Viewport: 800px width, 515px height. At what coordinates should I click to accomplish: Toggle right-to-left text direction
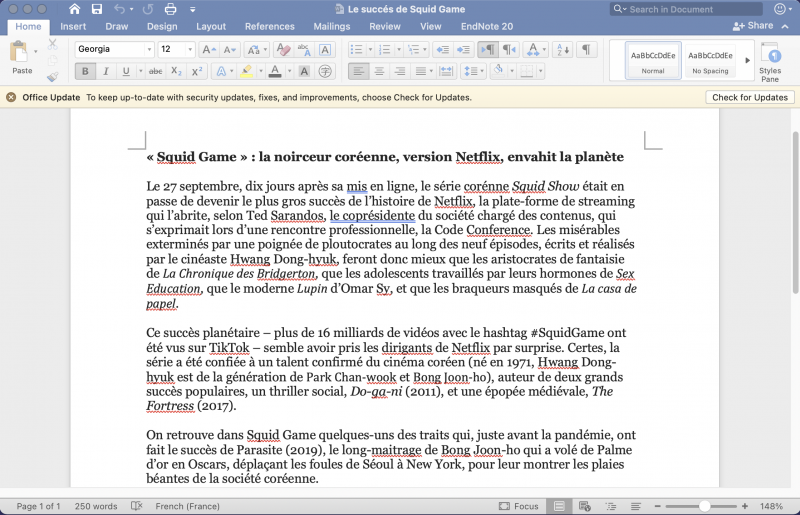[509, 50]
